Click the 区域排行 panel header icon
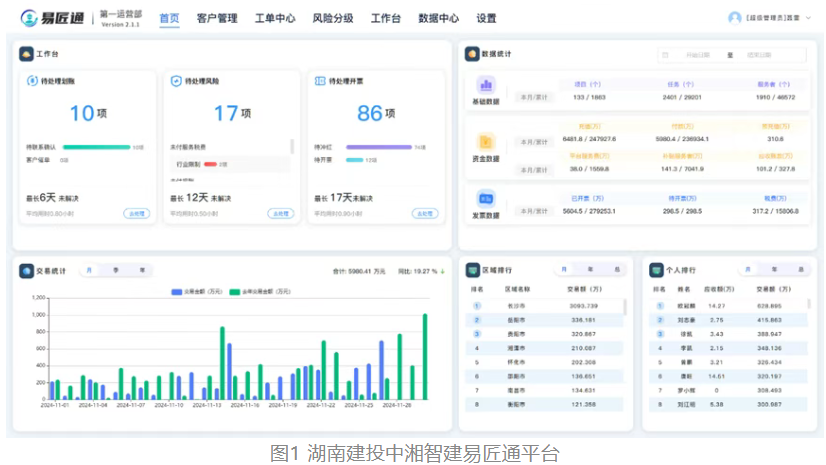The width and height of the screenshot is (826, 465). point(473,270)
